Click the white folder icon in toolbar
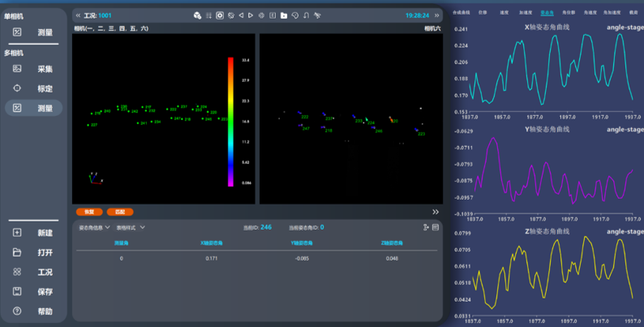The image size is (644, 327). click(x=284, y=15)
